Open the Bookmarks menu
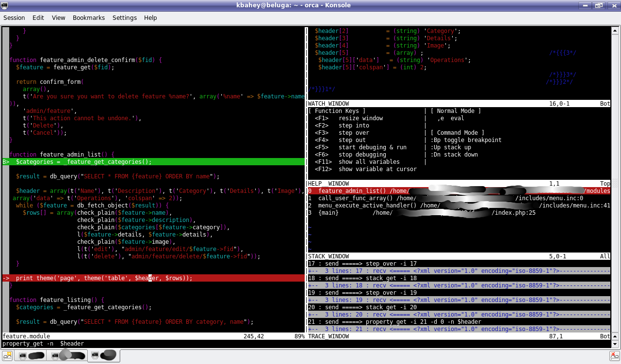This screenshot has height=364, width=621. [89, 17]
